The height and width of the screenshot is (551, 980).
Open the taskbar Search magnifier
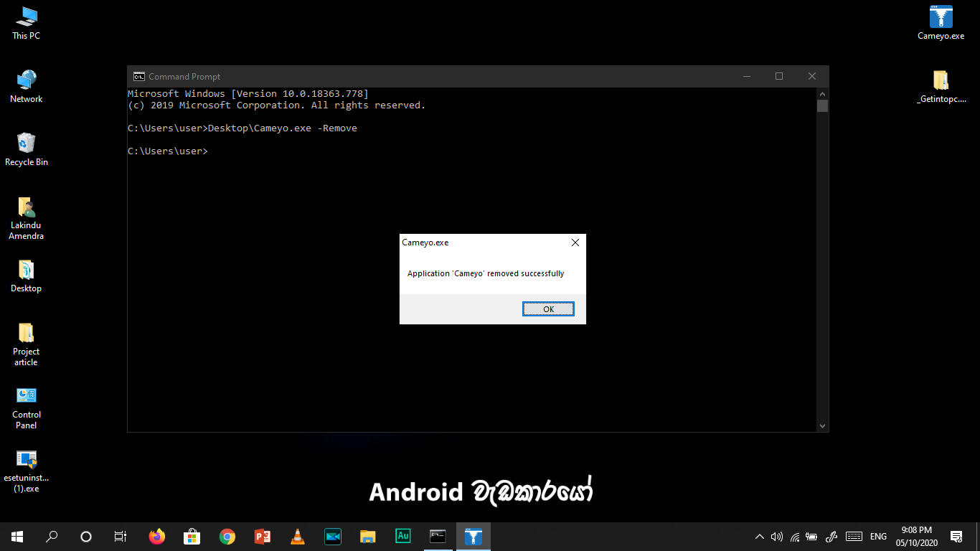52,537
